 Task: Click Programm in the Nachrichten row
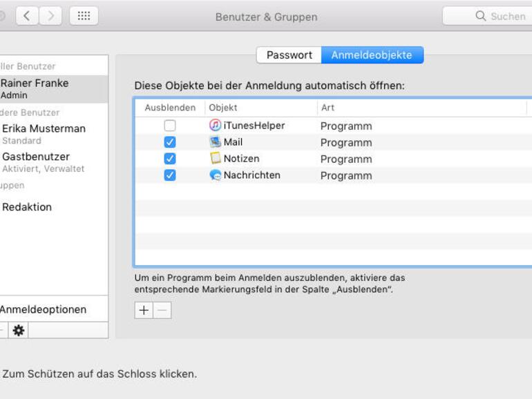click(346, 175)
